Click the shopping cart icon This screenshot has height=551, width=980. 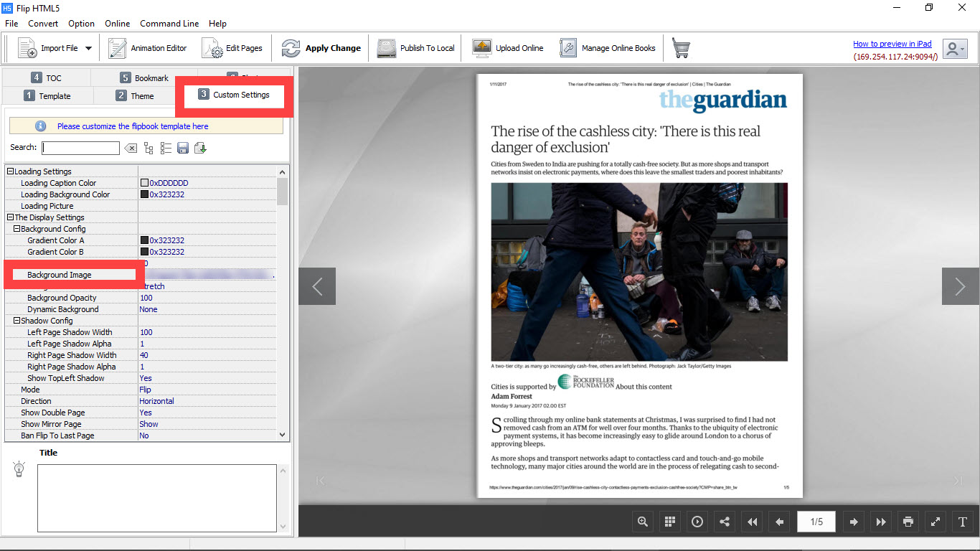[681, 48]
